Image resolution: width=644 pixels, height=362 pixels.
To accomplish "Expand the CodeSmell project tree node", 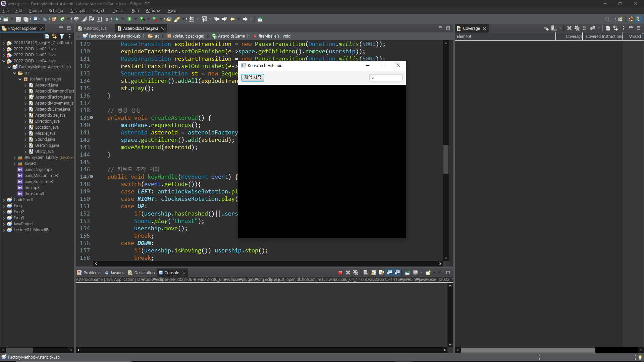I will click(x=4, y=200).
